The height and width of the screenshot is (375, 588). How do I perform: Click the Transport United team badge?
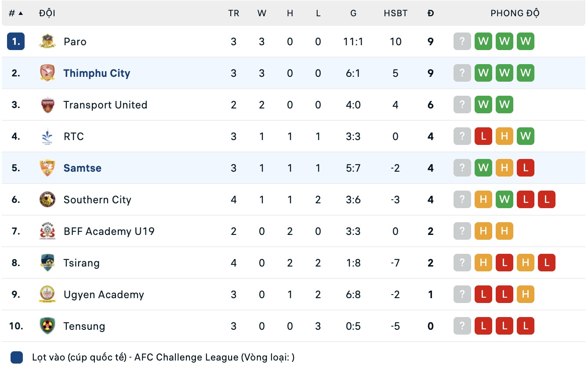tap(47, 105)
